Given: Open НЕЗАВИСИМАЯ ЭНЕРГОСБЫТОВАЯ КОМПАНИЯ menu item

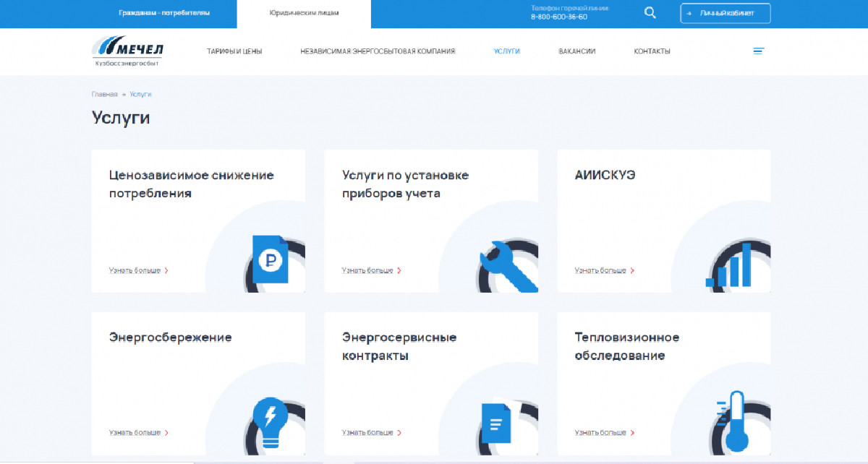Looking at the screenshot, I should [x=378, y=51].
